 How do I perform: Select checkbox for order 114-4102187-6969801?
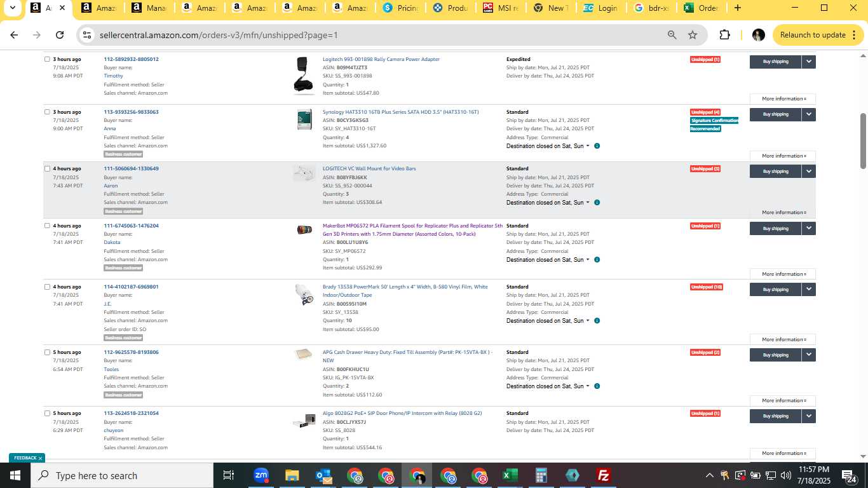pyautogui.click(x=47, y=287)
